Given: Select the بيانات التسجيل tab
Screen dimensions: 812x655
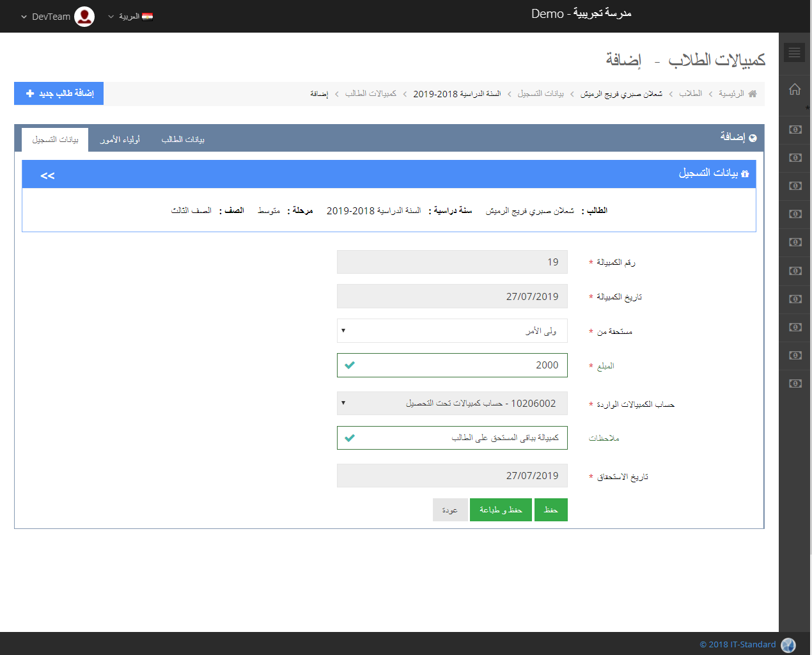Looking at the screenshot, I should (x=56, y=139).
